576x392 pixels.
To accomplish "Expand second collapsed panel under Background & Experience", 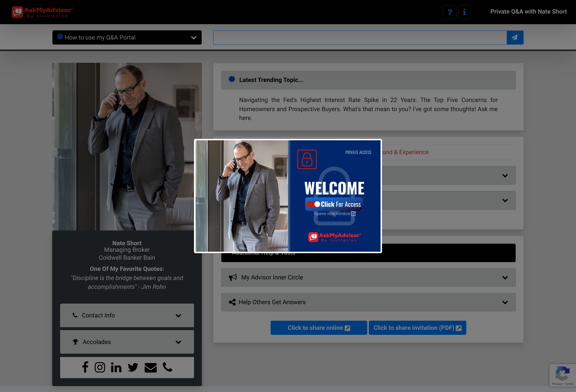I will coord(449,200).
